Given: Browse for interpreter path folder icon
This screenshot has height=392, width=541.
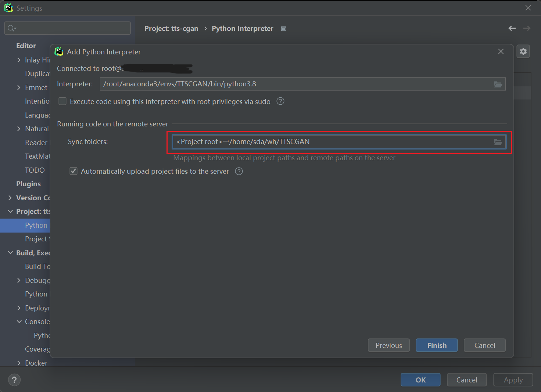Looking at the screenshot, I should point(498,84).
